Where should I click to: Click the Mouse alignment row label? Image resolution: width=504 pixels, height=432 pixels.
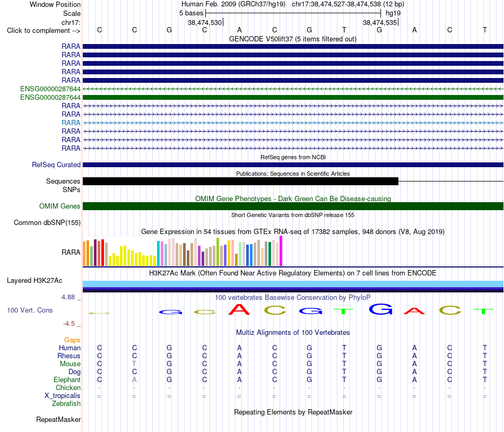[70, 364]
